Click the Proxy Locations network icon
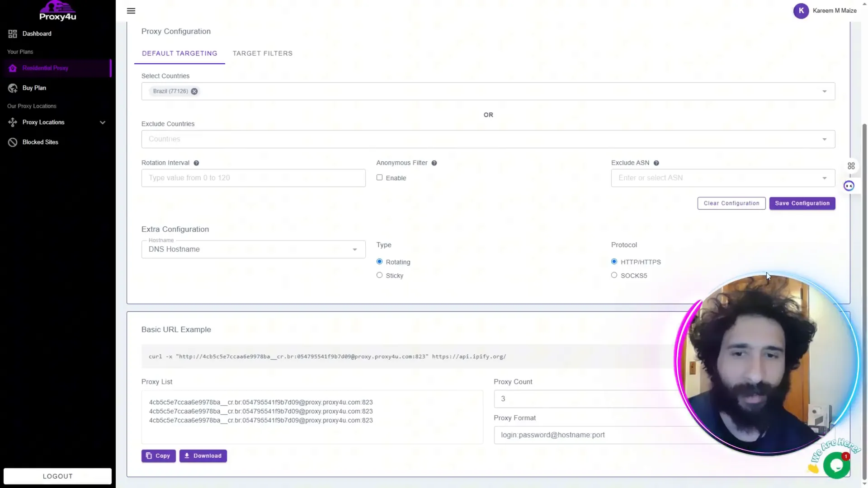 click(13, 122)
